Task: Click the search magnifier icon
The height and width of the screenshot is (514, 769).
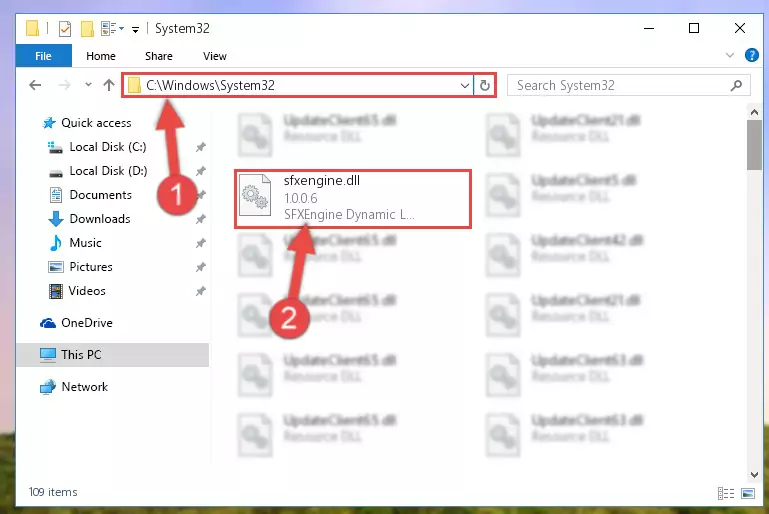Action: (736, 85)
